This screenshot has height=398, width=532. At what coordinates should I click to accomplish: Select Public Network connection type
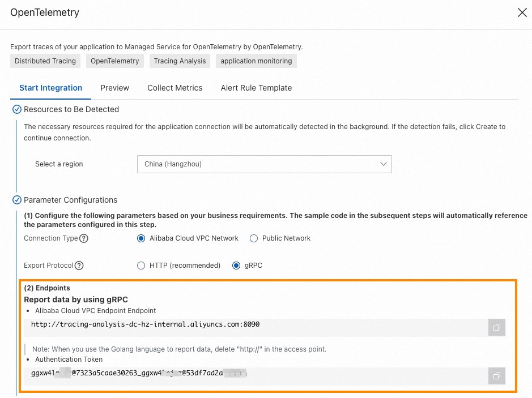(254, 238)
